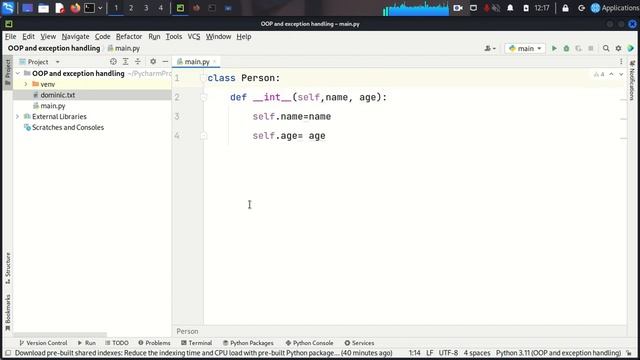Screen dimensions: 640x360
Task: Expand all nodes in the Project panel
Action: pyautogui.click(x=125, y=62)
